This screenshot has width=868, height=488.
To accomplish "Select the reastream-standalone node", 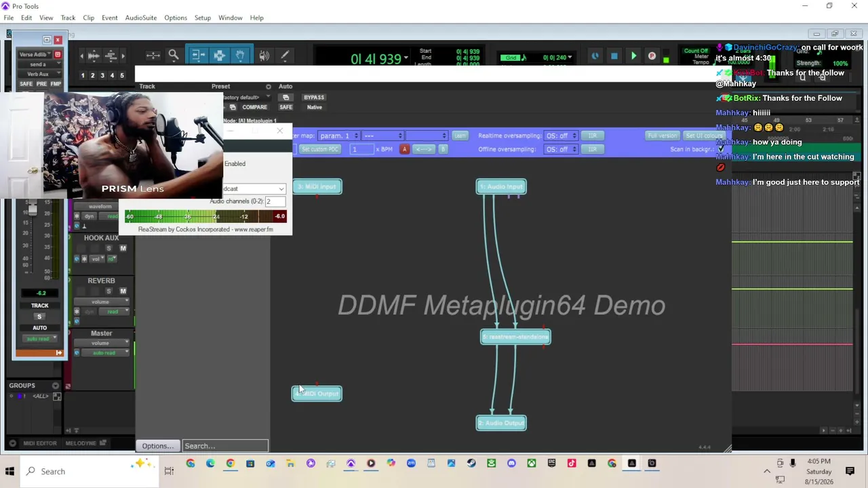I will click(515, 337).
